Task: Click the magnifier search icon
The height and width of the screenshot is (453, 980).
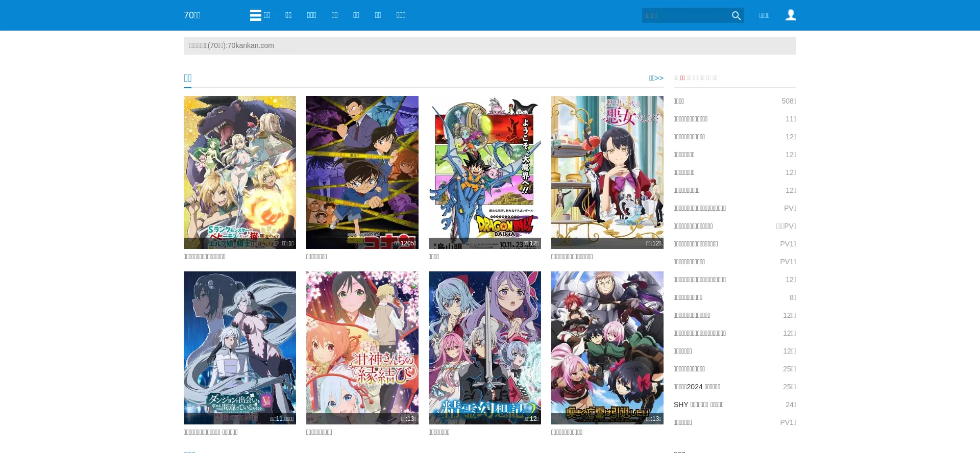Action: (736, 16)
